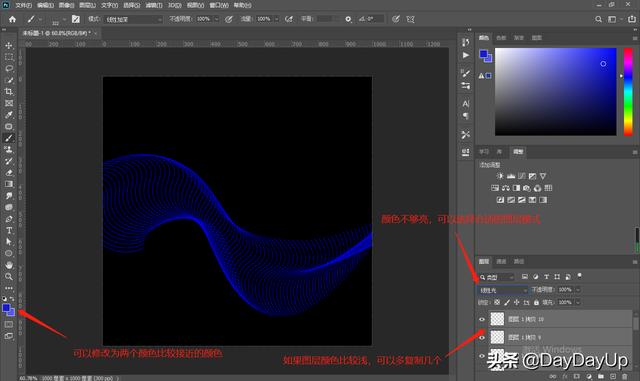Select the 图层 1 拷贝 10 layer thumbnail
Viewport: 640px width, 381px height.
[x=497, y=319]
